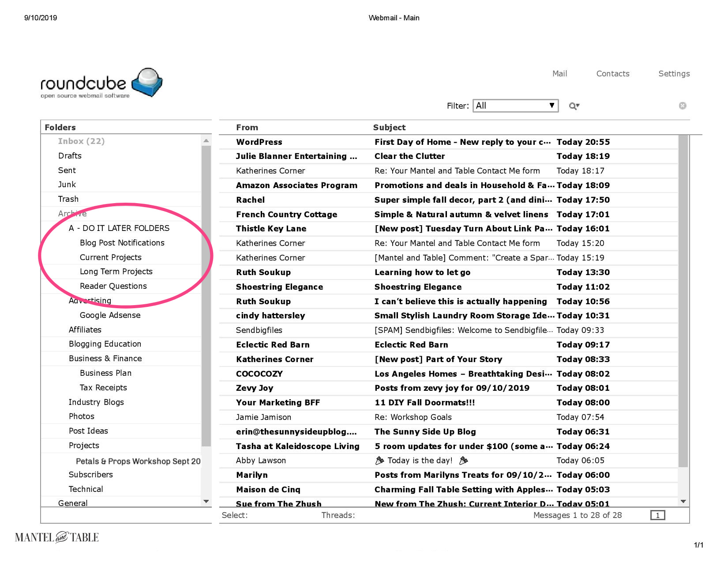
Task: Open the Junk folder
Action: point(121,185)
